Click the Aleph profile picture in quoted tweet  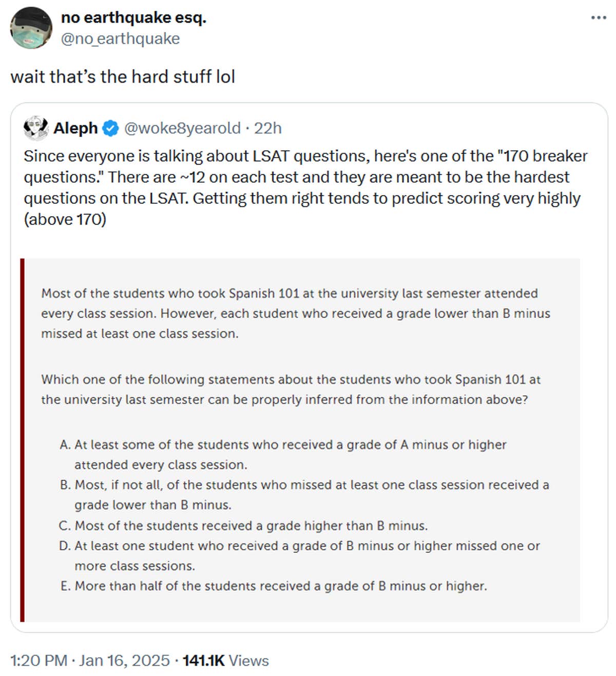point(34,129)
